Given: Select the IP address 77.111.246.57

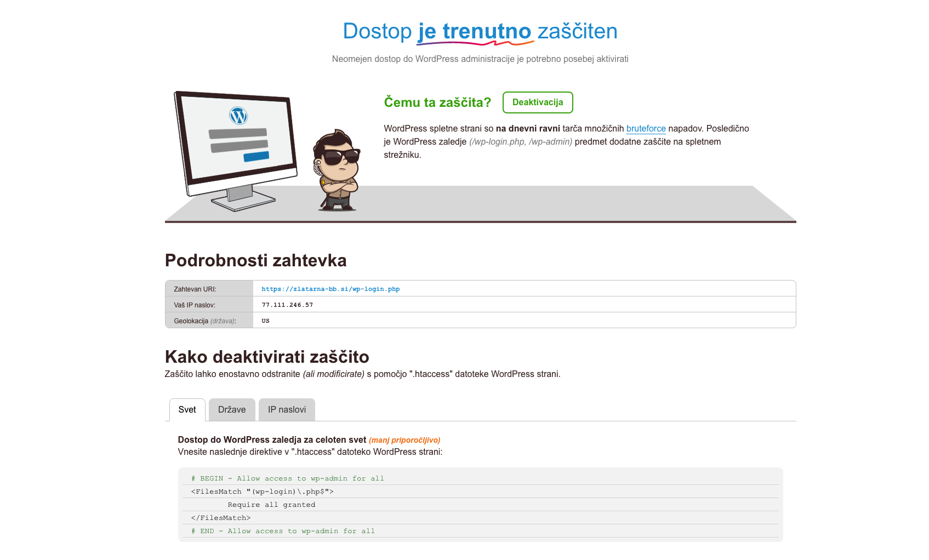Looking at the screenshot, I should click(287, 305).
